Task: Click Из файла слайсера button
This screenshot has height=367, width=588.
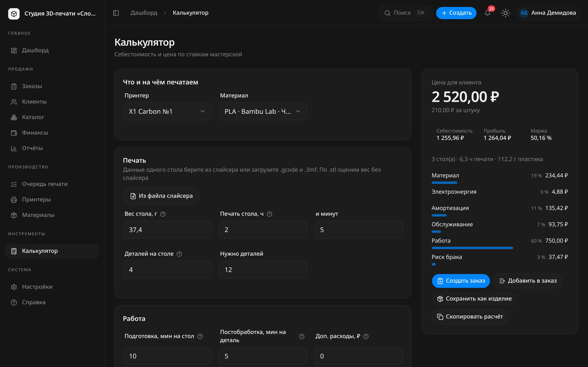Action: point(161,196)
